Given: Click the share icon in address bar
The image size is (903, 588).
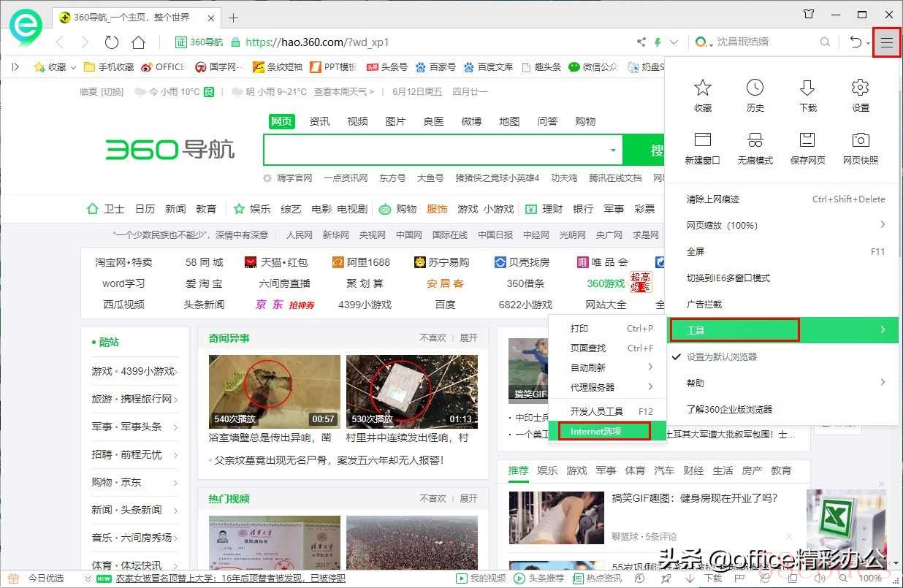Looking at the screenshot, I should pos(641,42).
